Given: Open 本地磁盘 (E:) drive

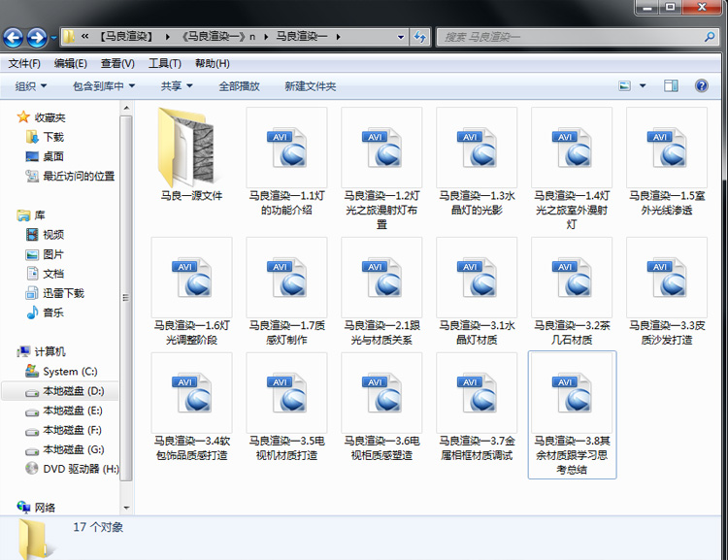Looking at the screenshot, I should tap(73, 411).
